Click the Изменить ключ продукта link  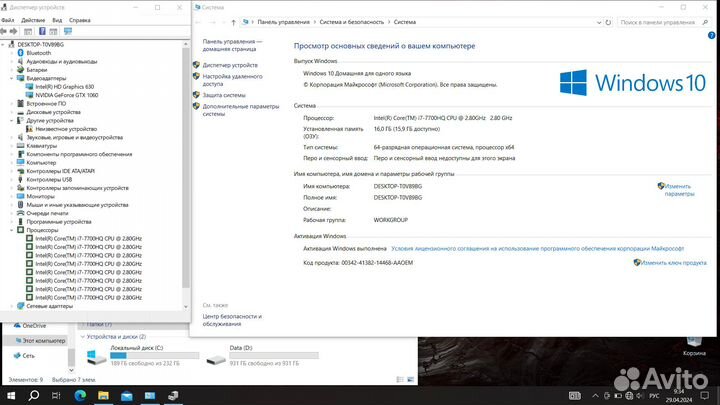[x=674, y=263]
